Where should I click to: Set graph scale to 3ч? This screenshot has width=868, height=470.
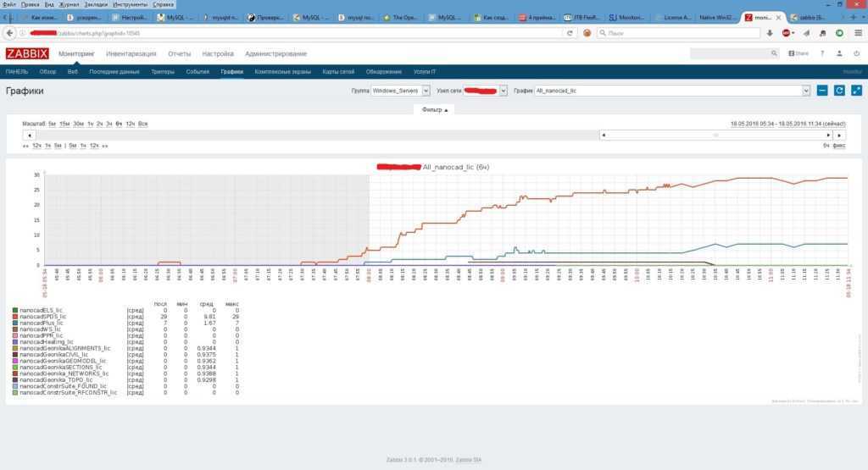109,124
